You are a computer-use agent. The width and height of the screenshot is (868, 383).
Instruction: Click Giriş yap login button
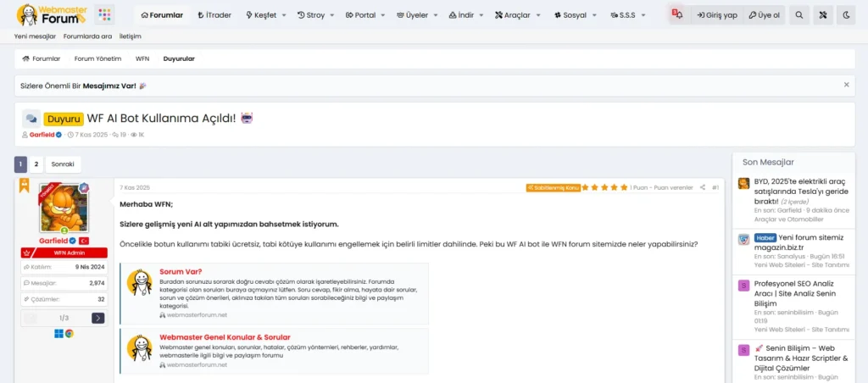click(x=717, y=15)
